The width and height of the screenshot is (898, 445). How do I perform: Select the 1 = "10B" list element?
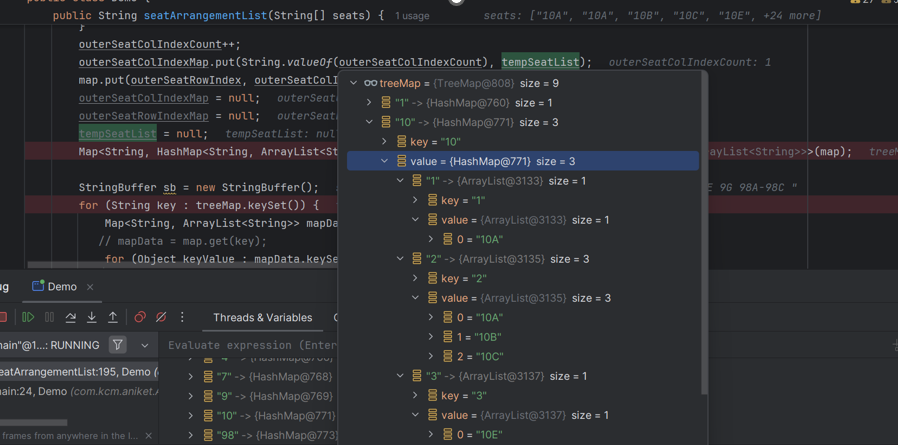(x=480, y=337)
